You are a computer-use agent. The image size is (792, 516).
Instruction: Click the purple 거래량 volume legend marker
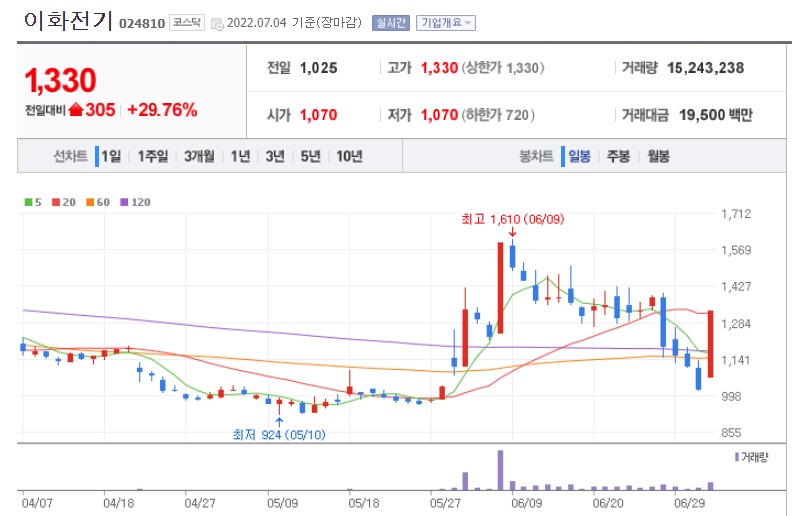click(x=737, y=457)
